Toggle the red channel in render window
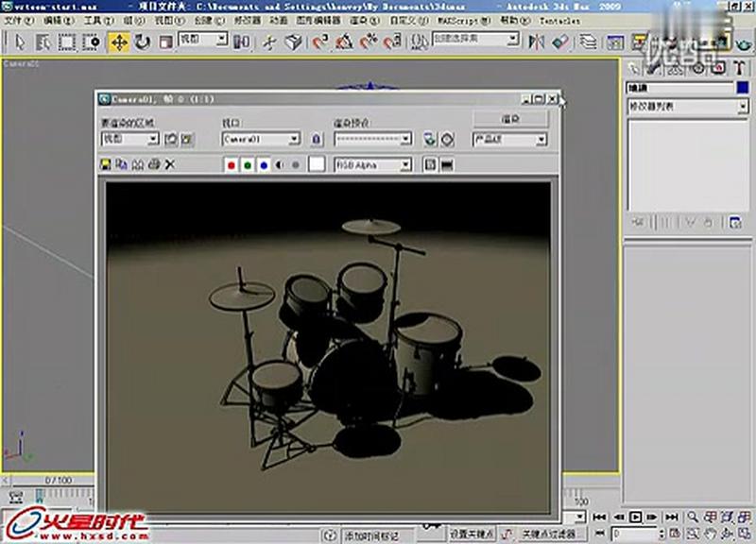Screen dimensions: 756x544 (x=232, y=164)
